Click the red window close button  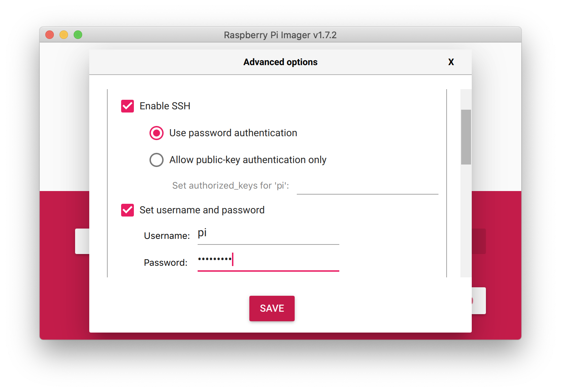(x=50, y=35)
